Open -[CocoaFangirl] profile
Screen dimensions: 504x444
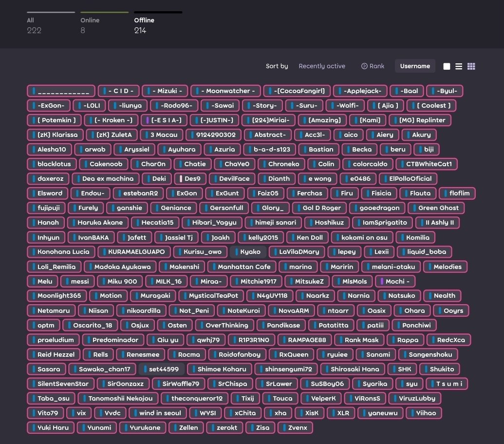coord(297,91)
